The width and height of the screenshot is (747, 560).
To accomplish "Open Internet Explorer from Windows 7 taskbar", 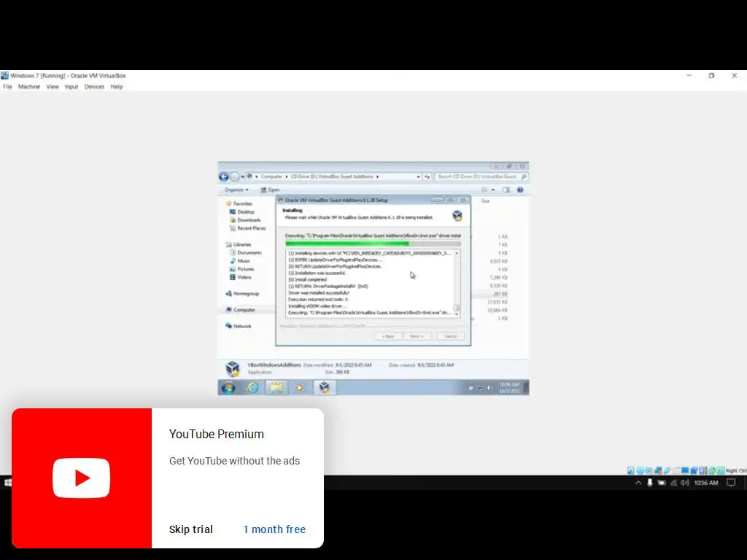I will pyautogui.click(x=252, y=388).
